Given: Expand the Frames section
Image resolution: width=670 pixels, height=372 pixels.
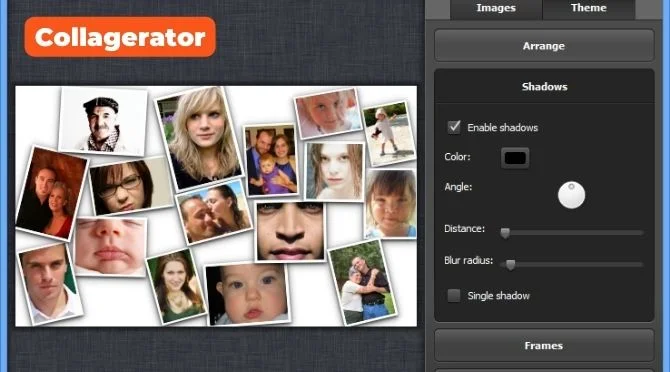Looking at the screenshot, I should pos(544,346).
